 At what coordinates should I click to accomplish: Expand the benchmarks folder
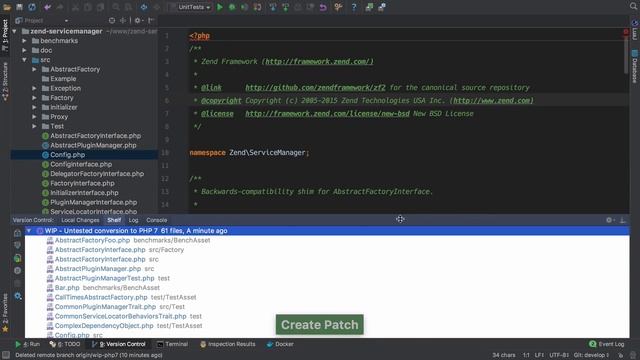coord(24,41)
